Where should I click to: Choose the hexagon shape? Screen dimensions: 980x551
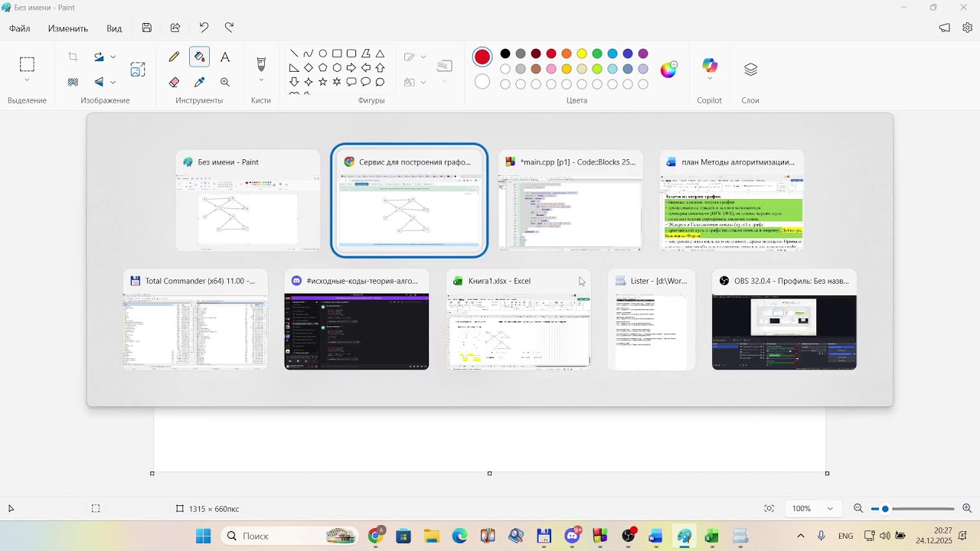pyautogui.click(x=337, y=67)
